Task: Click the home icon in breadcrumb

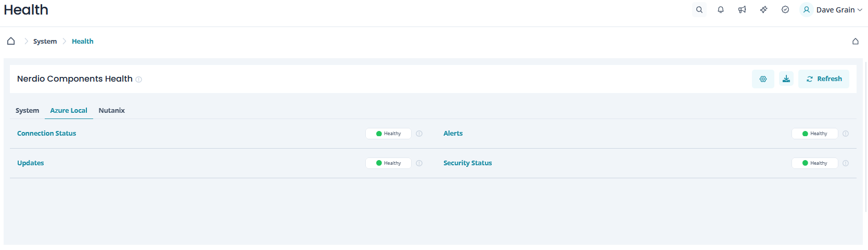Action: point(11,41)
